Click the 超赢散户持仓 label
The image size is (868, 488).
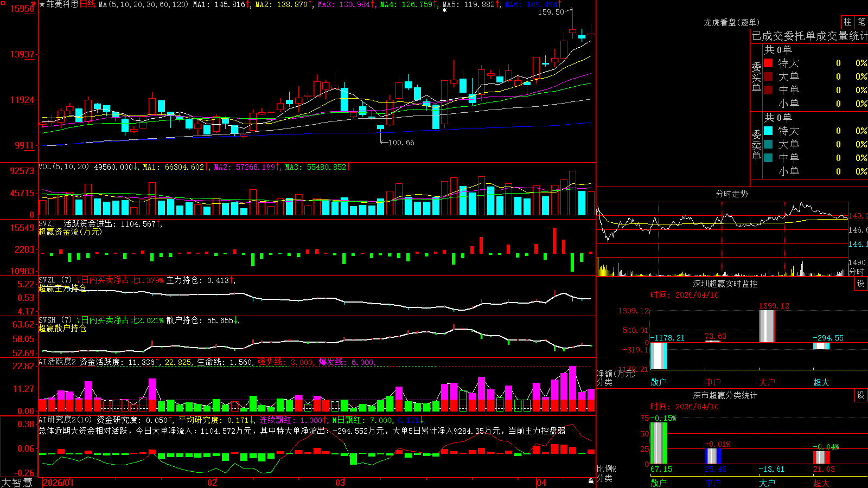click(62, 328)
